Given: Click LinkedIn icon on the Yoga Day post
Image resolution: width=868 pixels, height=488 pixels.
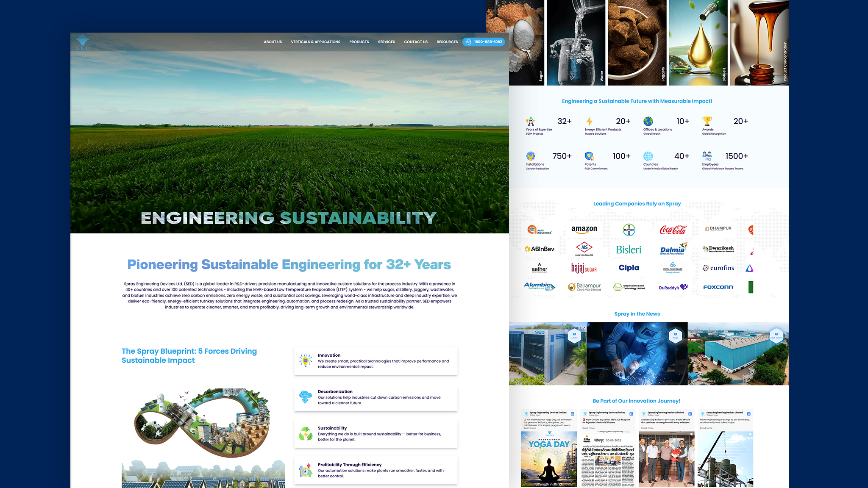Looking at the screenshot, I should [573, 414].
